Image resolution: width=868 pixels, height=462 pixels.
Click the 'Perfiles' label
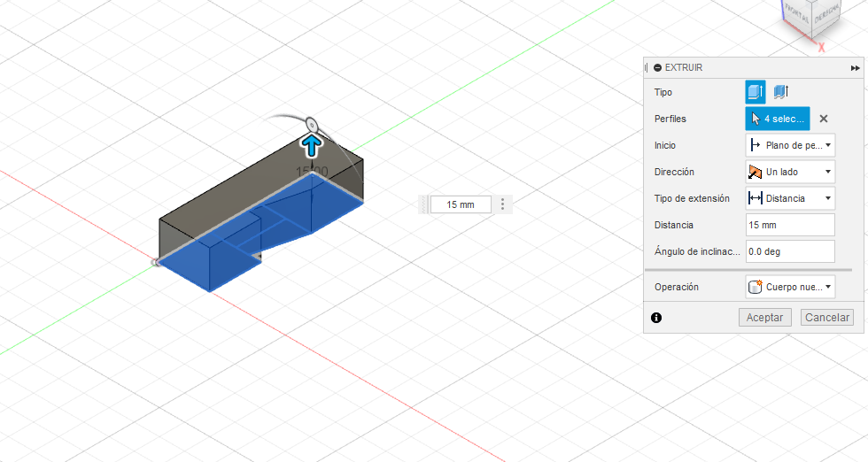click(670, 119)
